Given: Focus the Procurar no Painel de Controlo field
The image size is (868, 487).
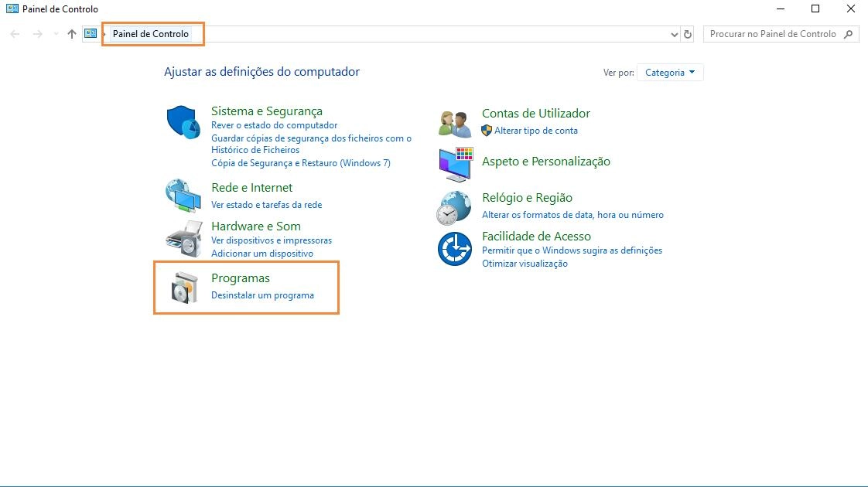Looking at the screenshot, I should 772,34.
